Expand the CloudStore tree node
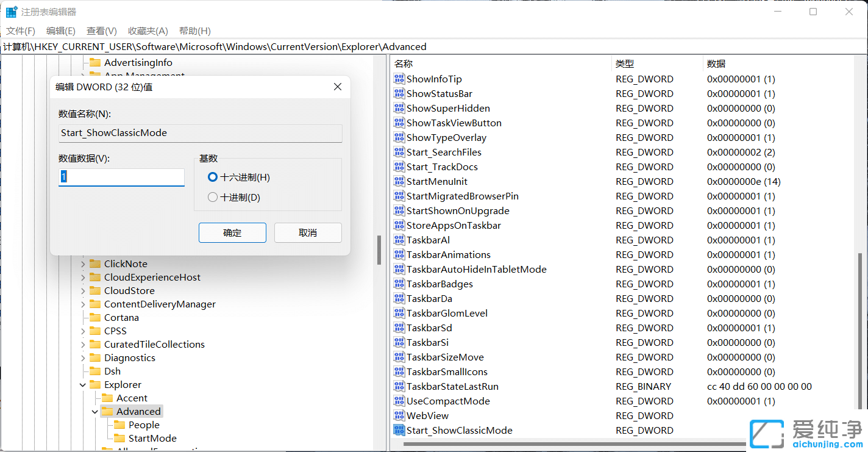The width and height of the screenshot is (868, 452). (83, 290)
